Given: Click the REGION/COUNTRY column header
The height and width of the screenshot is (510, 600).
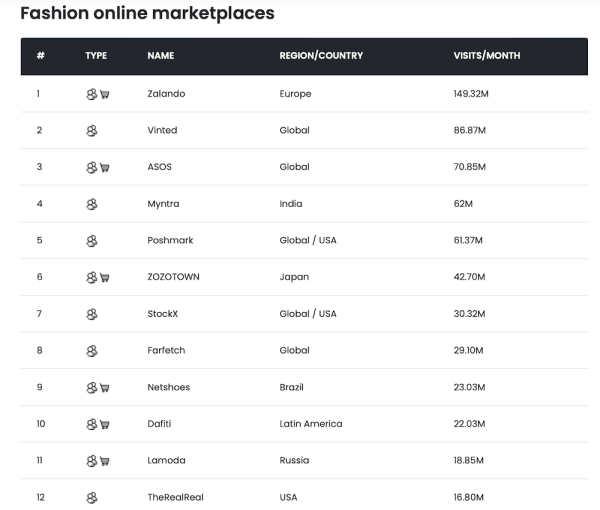Looking at the screenshot, I should 321,56.
